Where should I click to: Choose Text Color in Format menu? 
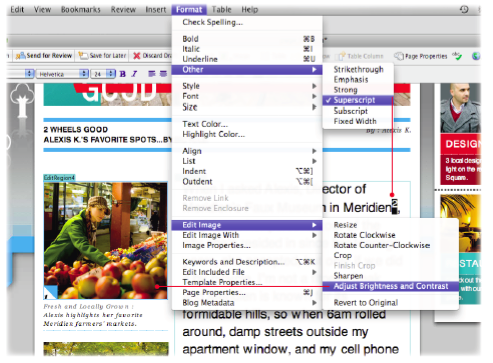[x=247, y=124]
